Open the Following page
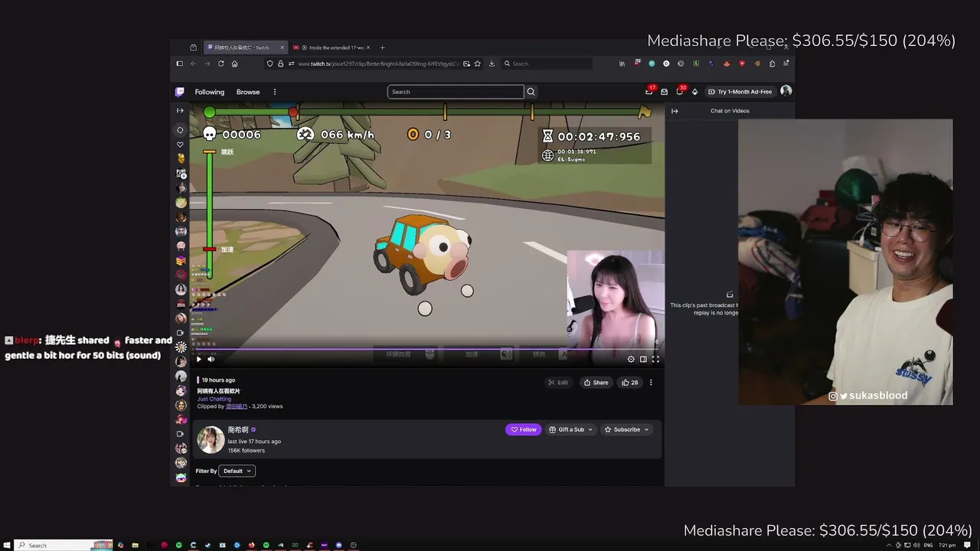980x551 pixels. point(209,92)
